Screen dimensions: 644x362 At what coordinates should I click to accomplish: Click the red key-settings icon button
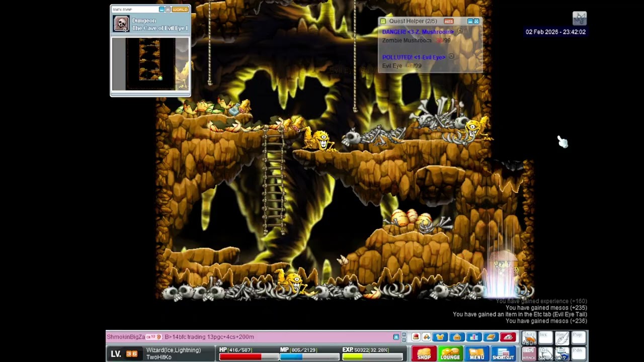(x=508, y=337)
